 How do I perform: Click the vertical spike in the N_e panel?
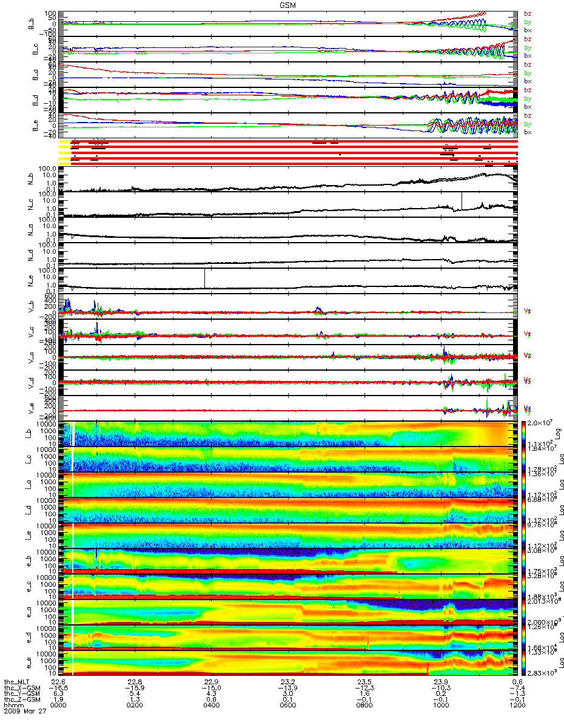coord(205,278)
